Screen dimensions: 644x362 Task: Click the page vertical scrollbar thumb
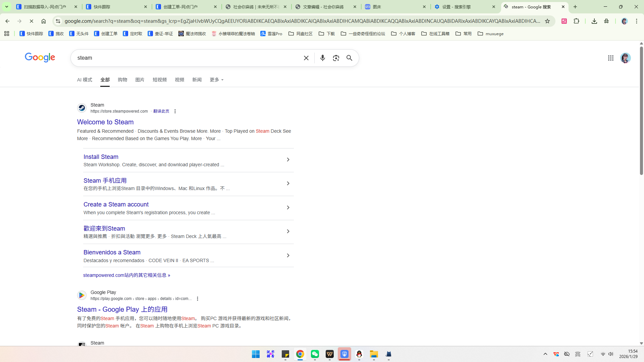point(641,111)
